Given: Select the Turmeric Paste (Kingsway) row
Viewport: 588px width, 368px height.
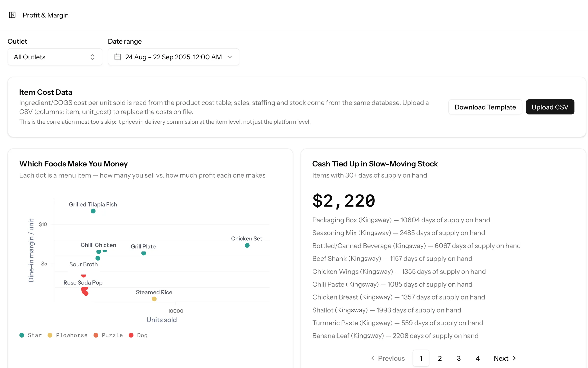Looking at the screenshot, I should 398,323.
